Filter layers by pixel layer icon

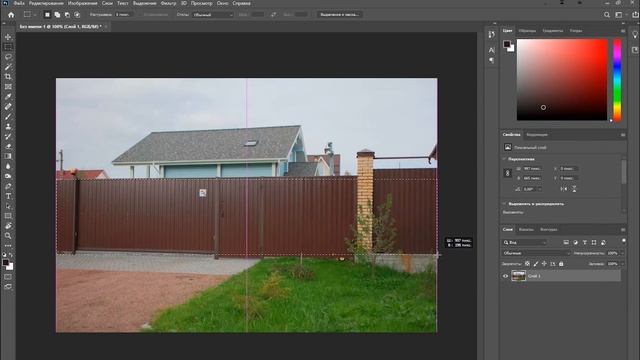566,242
